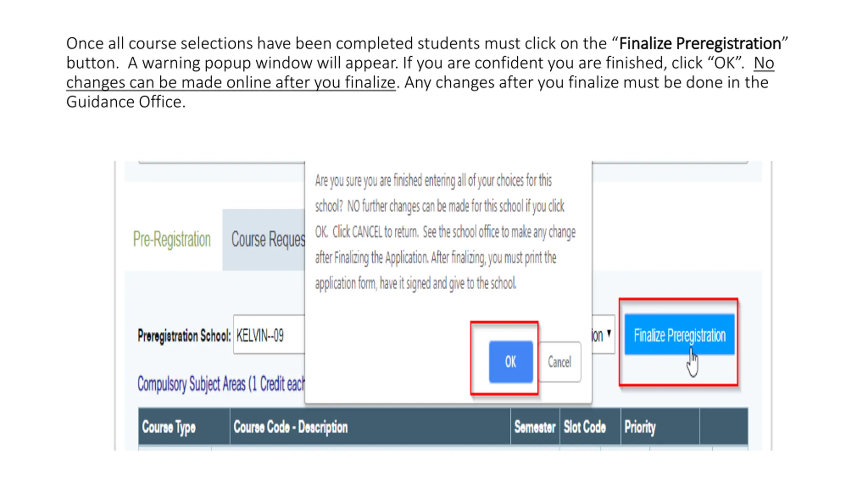Switch to the Pre-Registration tab
Viewport: 868px width, 488px height.
pos(172,240)
